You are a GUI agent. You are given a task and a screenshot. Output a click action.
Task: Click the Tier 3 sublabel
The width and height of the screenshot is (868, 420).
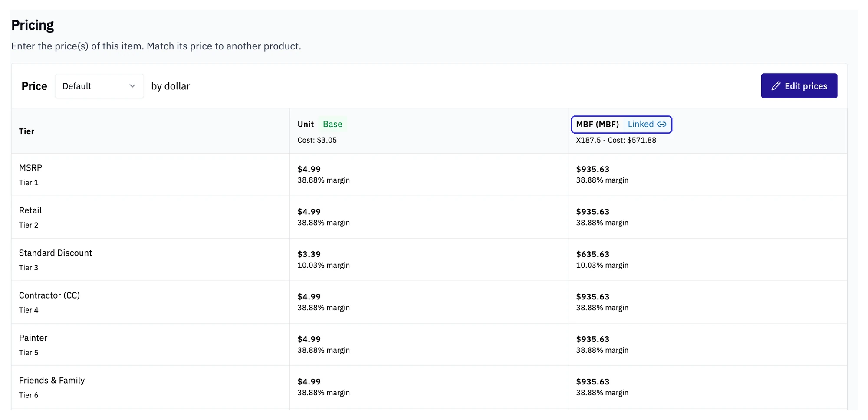[29, 268]
